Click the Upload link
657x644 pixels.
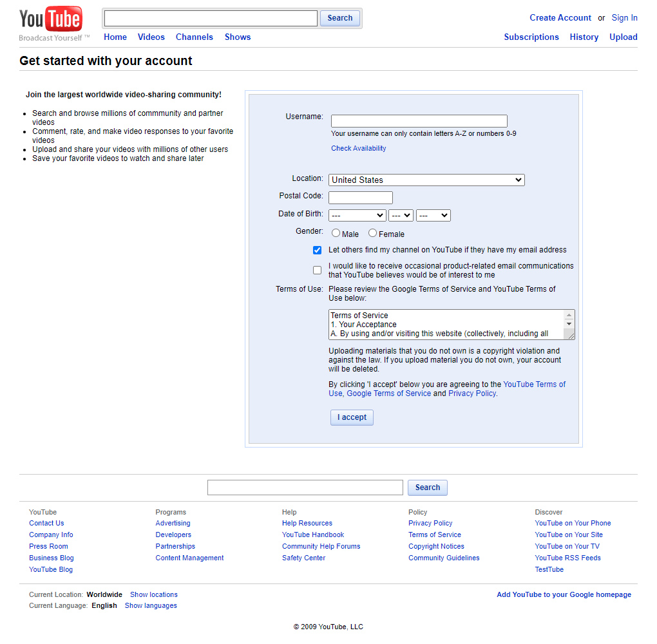point(624,37)
